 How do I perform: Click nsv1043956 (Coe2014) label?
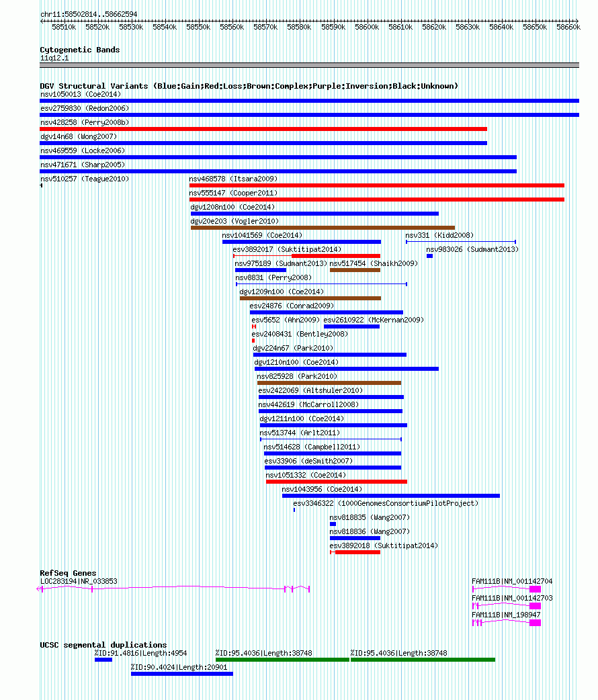pyautogui.click(x=322, y=489)
